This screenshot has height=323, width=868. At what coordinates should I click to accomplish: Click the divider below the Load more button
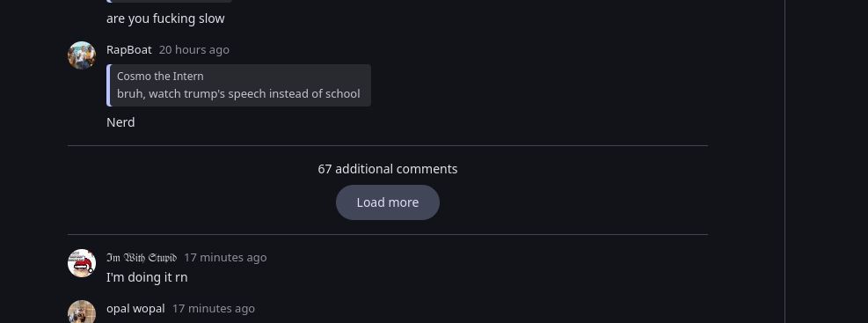coord(388,235)
